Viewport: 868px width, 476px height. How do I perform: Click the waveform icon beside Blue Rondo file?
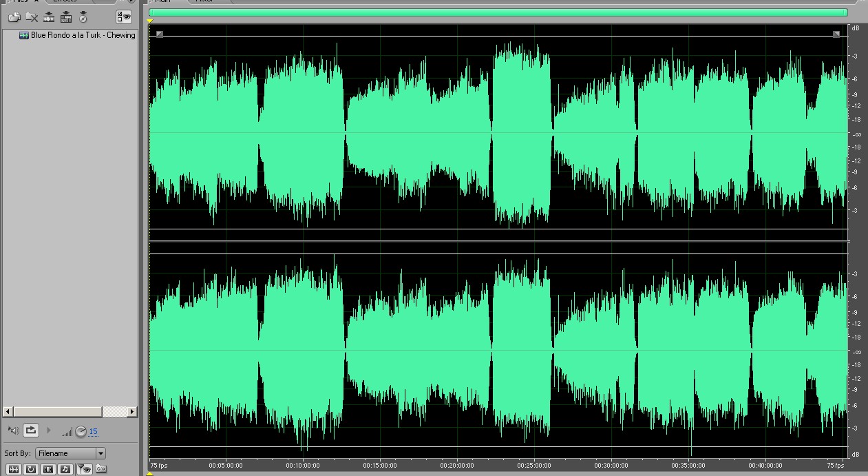[x=24, y=35]
